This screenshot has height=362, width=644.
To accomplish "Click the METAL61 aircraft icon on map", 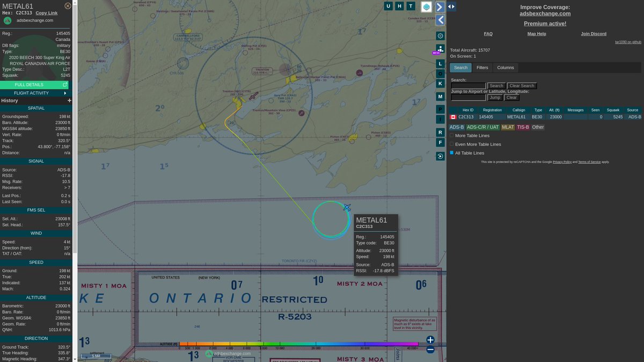I will click(347, 208).
